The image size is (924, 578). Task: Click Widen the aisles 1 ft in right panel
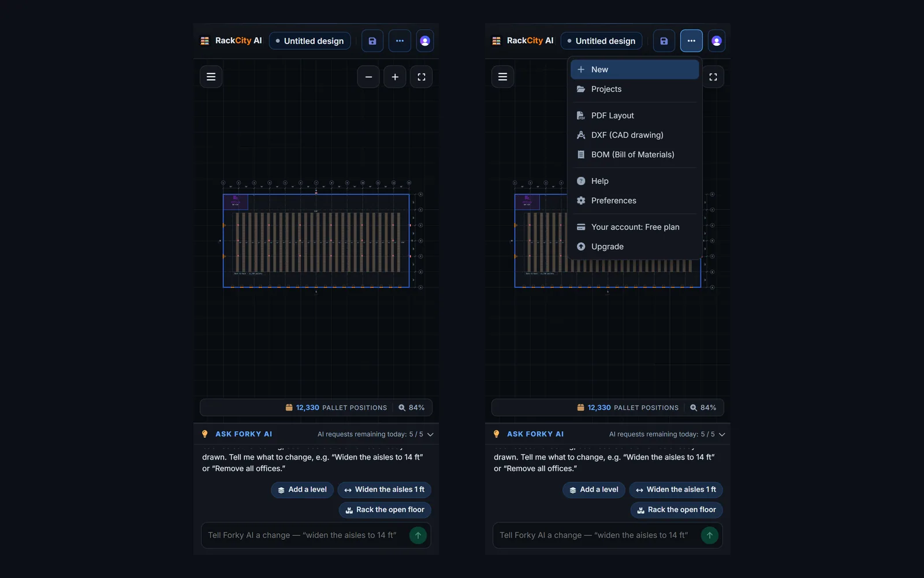tap(676, 490)
